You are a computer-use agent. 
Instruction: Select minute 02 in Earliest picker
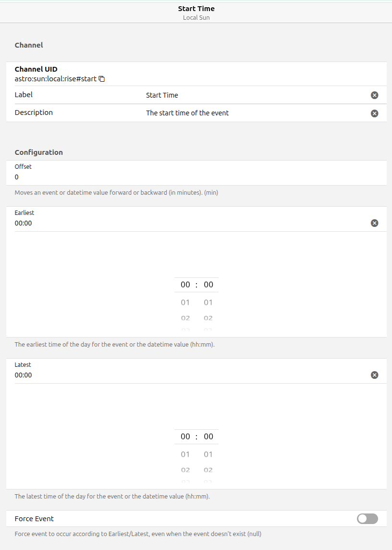point(208,318)
